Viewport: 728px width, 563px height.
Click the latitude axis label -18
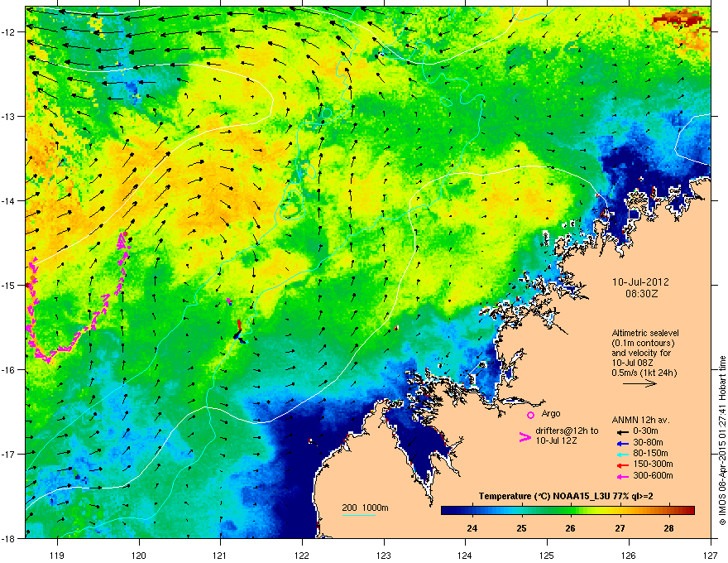click(x=8, y=538)
